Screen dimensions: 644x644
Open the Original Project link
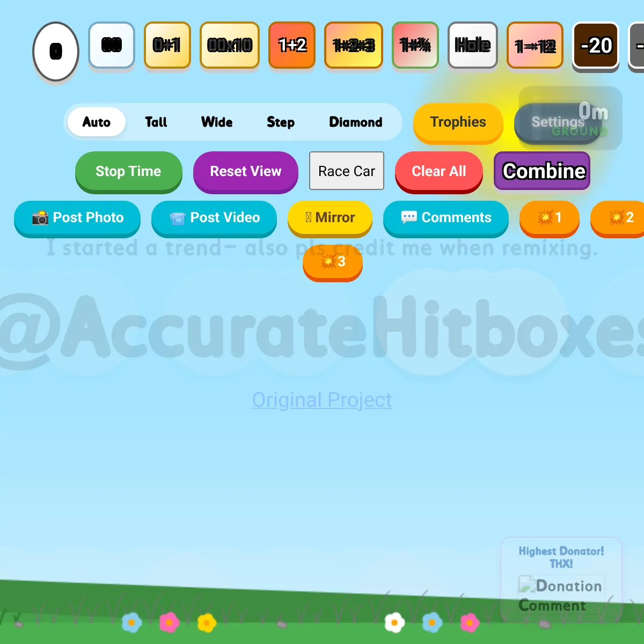pos(321,400)
